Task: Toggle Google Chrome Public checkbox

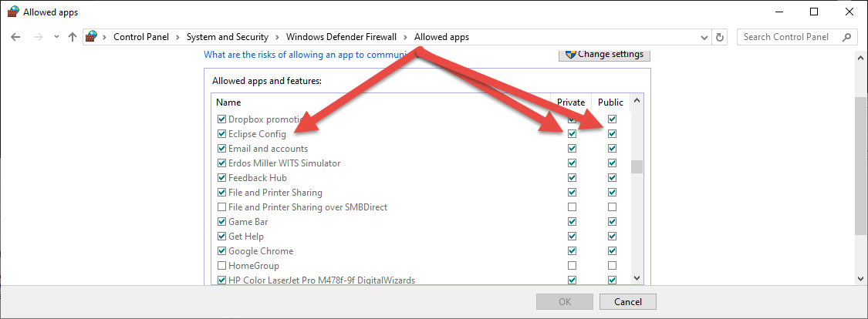Action: coord(612,251)
